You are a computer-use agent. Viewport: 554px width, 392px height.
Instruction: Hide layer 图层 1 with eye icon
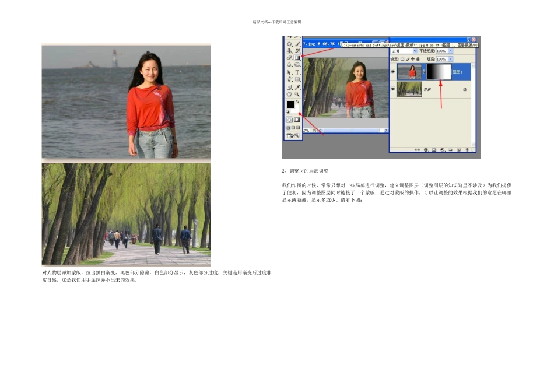[x=393, y=71]
